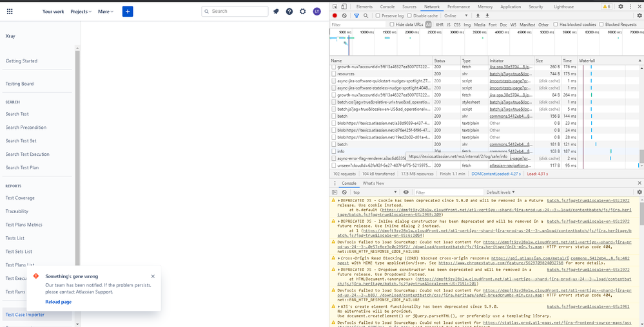The image size is (644, 327).
Task: Create live expression eye icon
Action: 405,192
